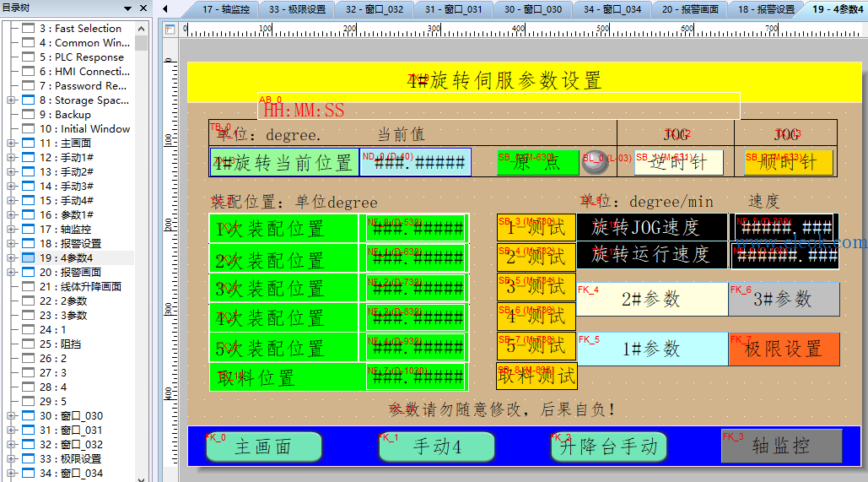
Task: Select tab 30 - 窗口_030
Action: tap(532, 9)
